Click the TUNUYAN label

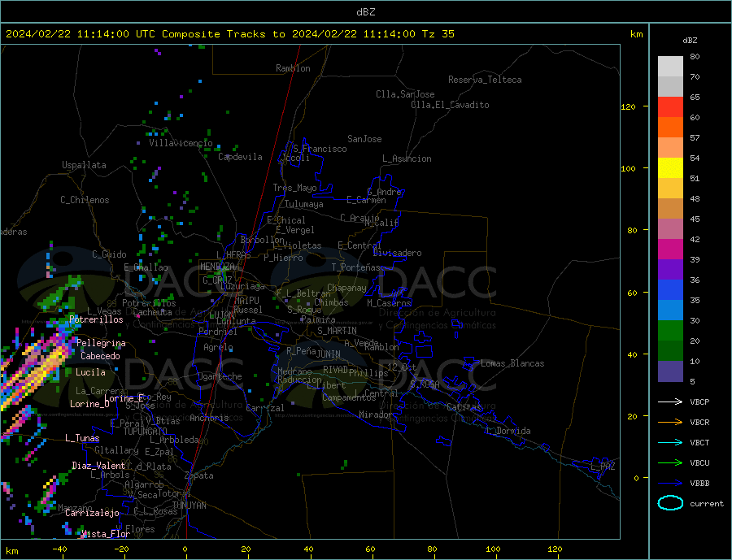[189, 506]
